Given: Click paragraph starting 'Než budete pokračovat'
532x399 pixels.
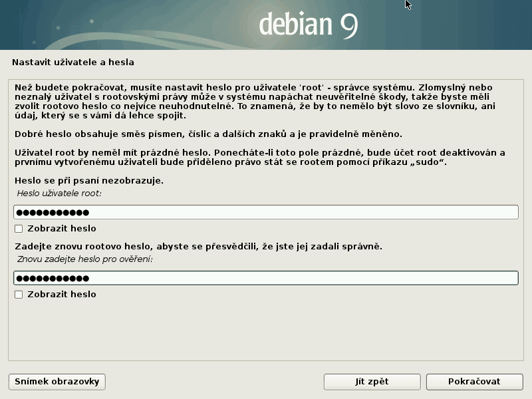Looking at the screenshot, I should (255, 102).
